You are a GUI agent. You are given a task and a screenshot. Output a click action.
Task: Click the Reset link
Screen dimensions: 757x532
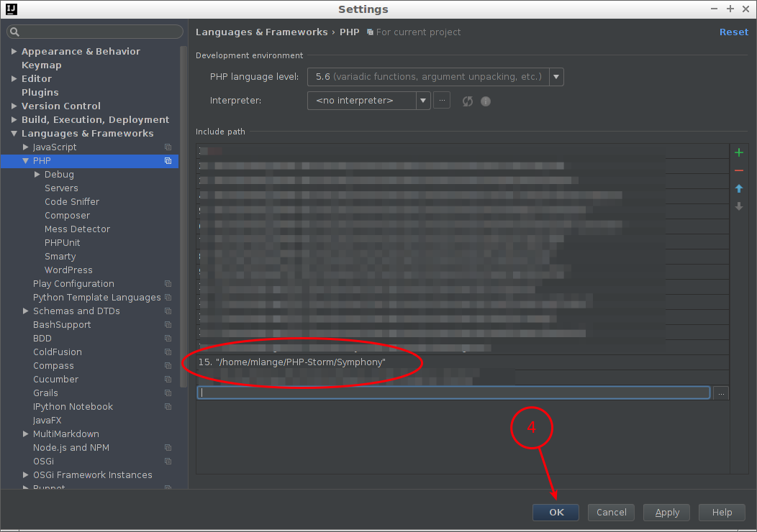pos(734,32)
